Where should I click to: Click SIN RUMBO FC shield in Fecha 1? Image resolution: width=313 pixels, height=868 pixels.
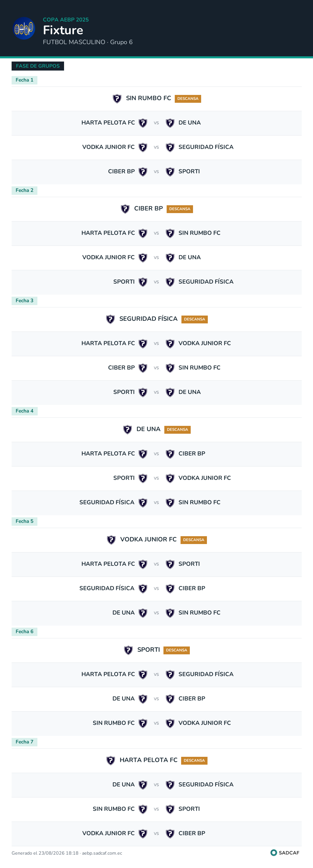[117, 98]
